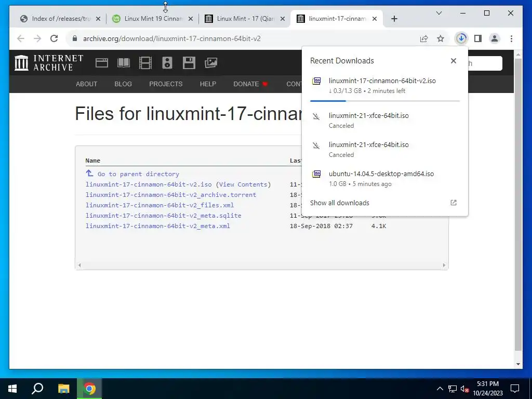Close the active linuxmint-17-cinnamon tab
532x399 pixels.
pos(375,19)
